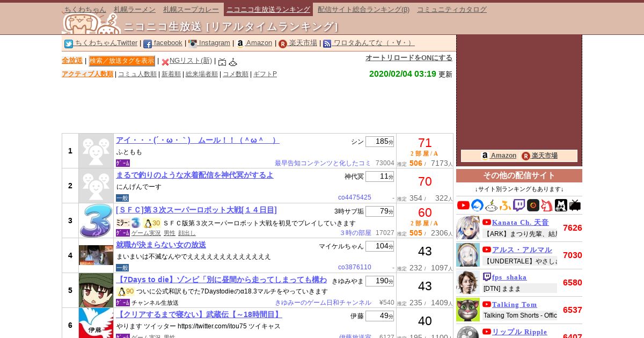The width and height of the screenshot is (644, 338).
Task: Open [ＳＦＣ]第３次スーパーロボット大戦 broadcast
Action: [x=196, y=210]
